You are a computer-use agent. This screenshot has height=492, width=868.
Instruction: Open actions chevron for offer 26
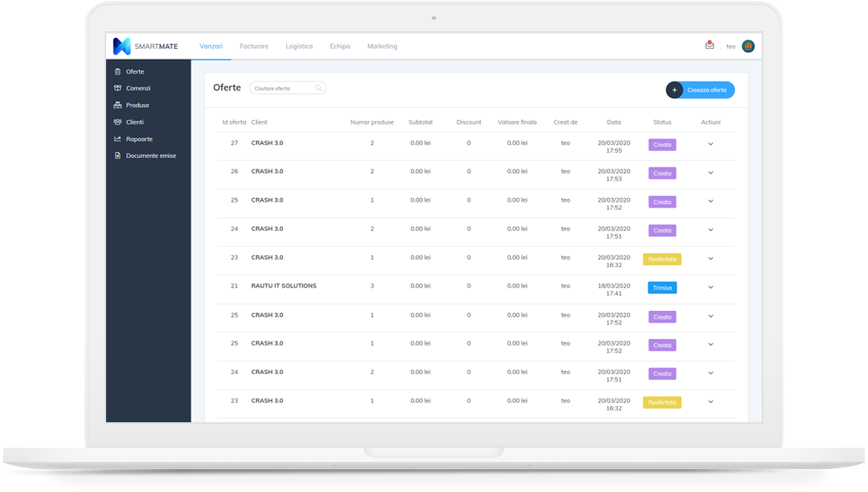coord(710,173)
